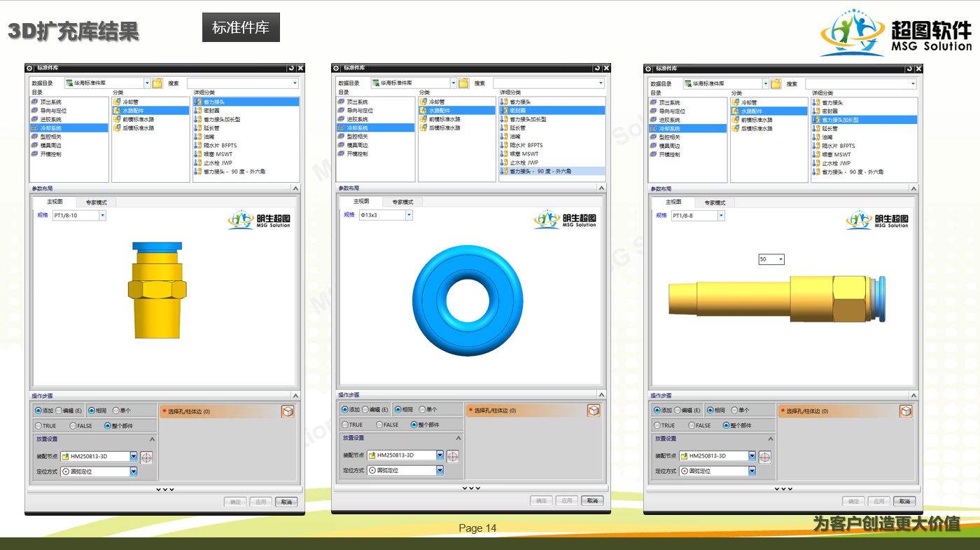Image resolution: width=980 pixels, height=550 pixels.
Task: Open the PT1/8-10 规格 dropdown
Action: 103,215
